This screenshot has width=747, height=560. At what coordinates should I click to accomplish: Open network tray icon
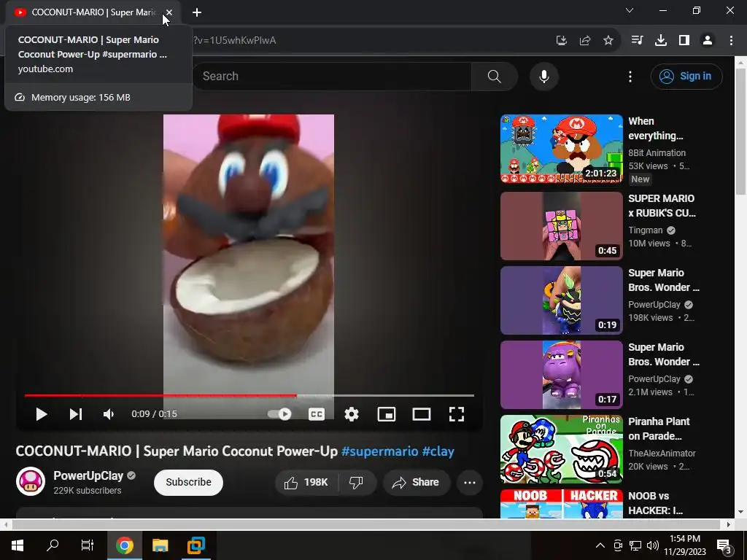(x=635, y=545)
